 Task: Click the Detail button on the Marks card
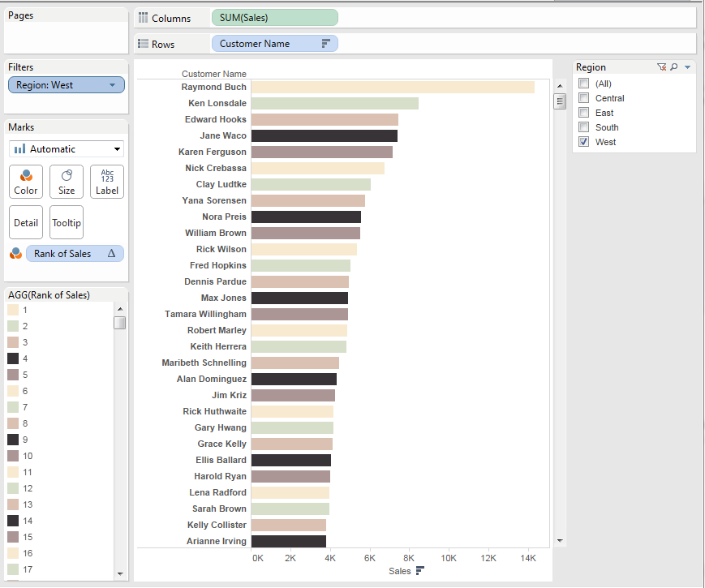click(26, 222)
